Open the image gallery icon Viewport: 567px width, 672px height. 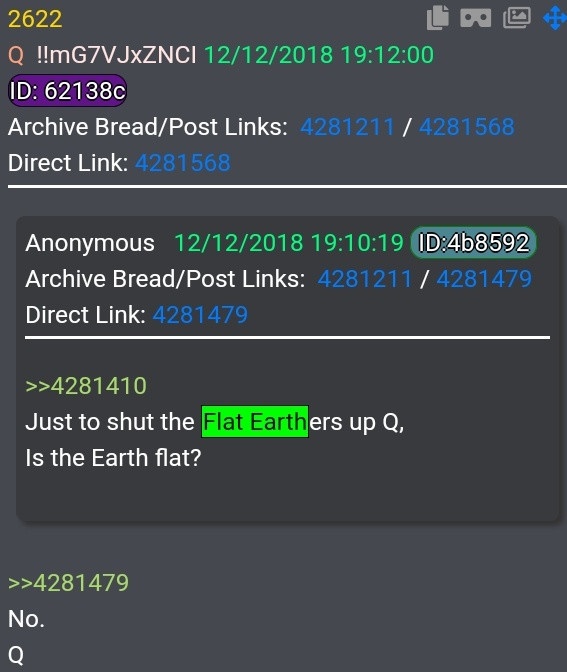pyautogui.click(x=517, y=18)
